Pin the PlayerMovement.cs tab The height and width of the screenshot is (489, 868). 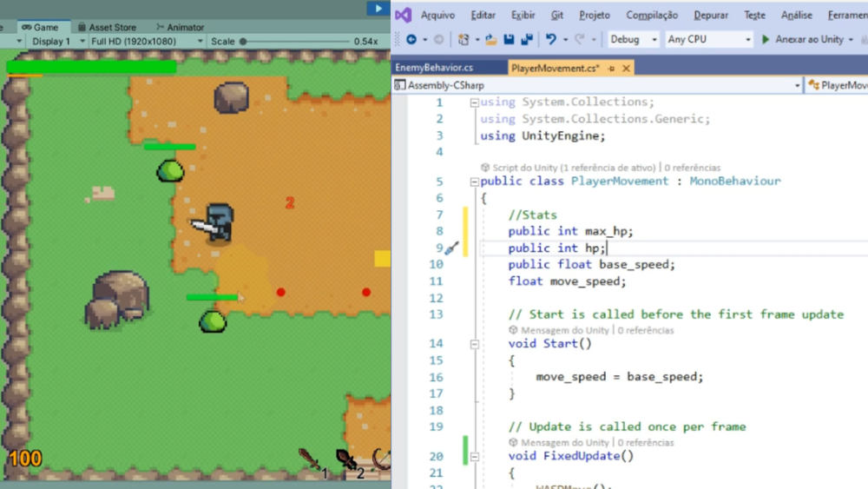click(x=611, y=69)
